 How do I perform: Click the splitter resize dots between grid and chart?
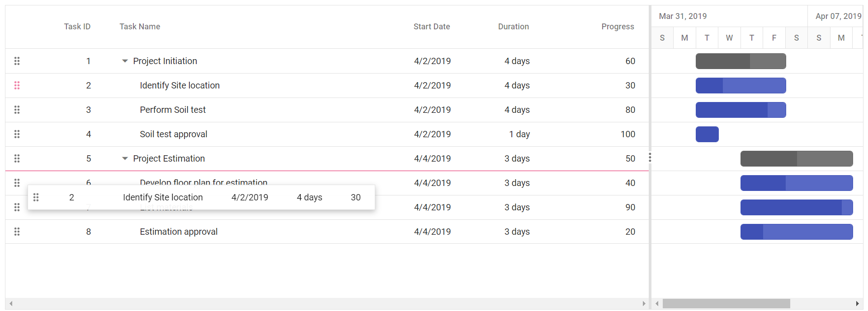point(650,158)
